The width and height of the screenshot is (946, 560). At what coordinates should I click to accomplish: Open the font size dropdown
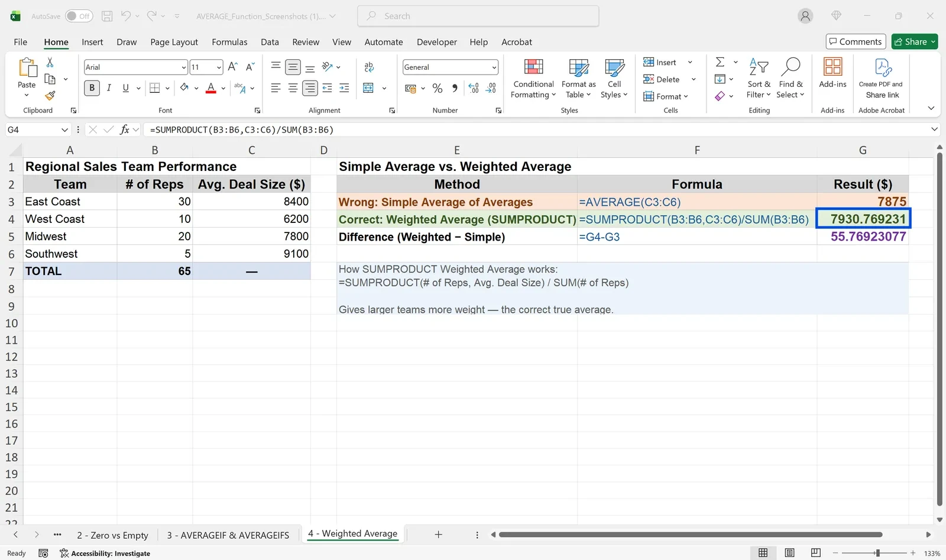[219, 67]
